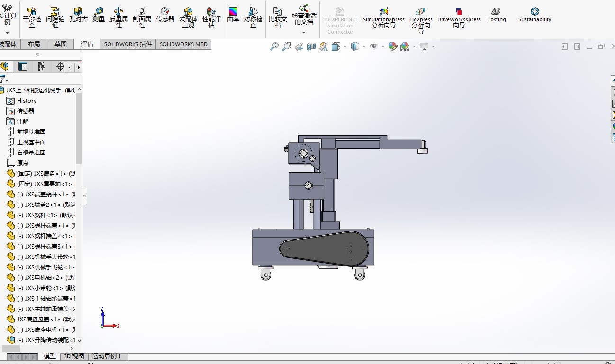Open the DimXpertManager crosshair tab
The image size is (615, 364).
(x=60, y=67)
